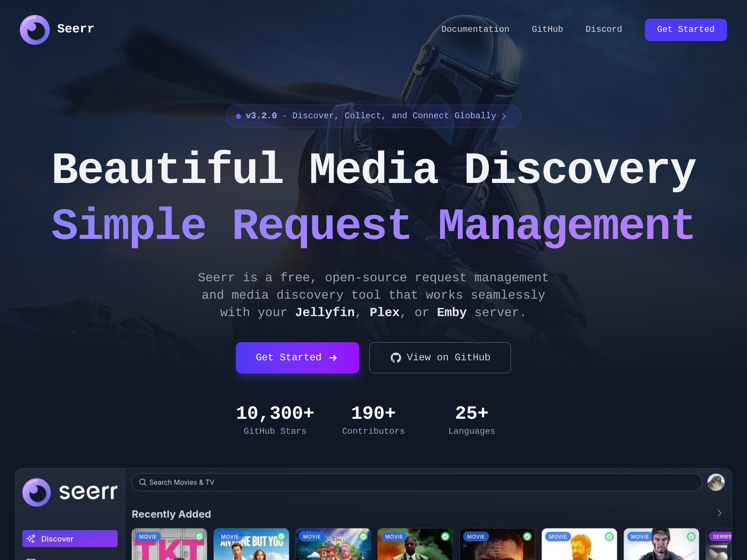Click the green available checkmark on TKT poster
Screen dimensions: 747x560
pos(199,536)
